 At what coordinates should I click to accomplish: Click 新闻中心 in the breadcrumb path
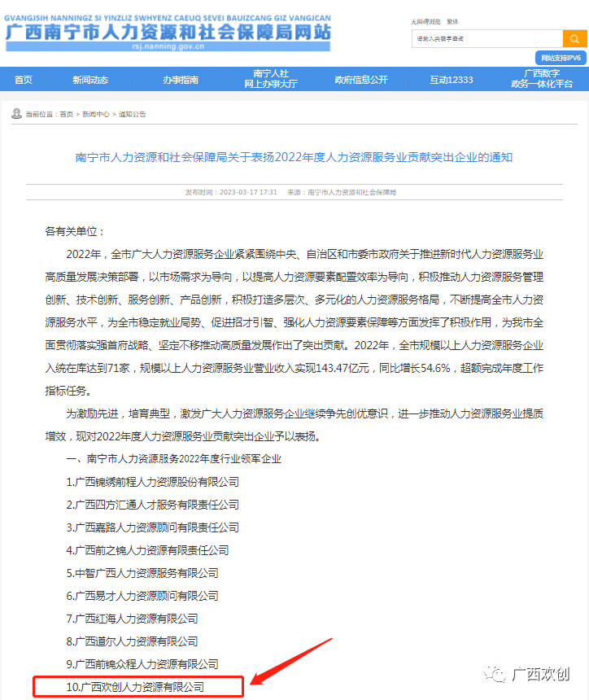95,115
